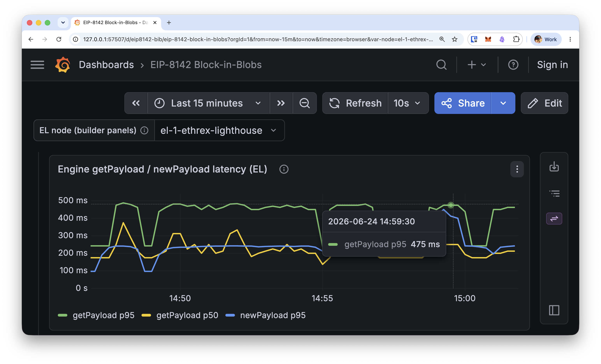601x364 pixels.
Task: Go back in browser history
Action: pyautogui.click(x=31, y=39)
